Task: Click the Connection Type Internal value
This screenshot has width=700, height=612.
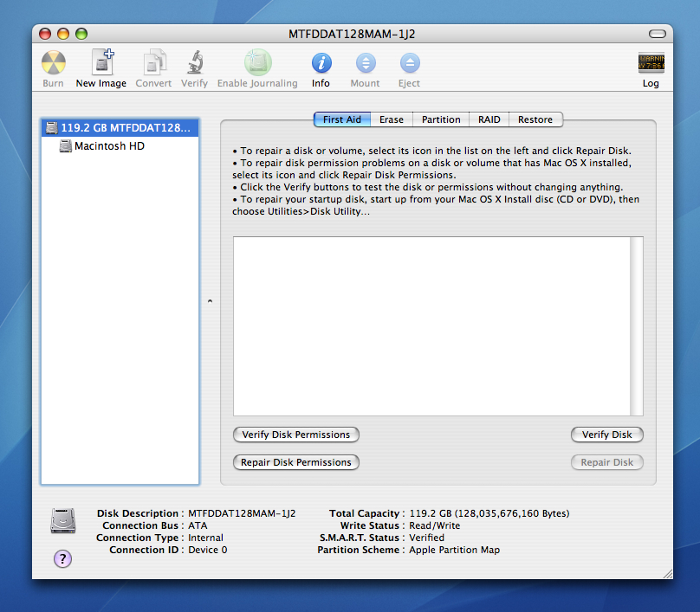Action: coord(206,538)
